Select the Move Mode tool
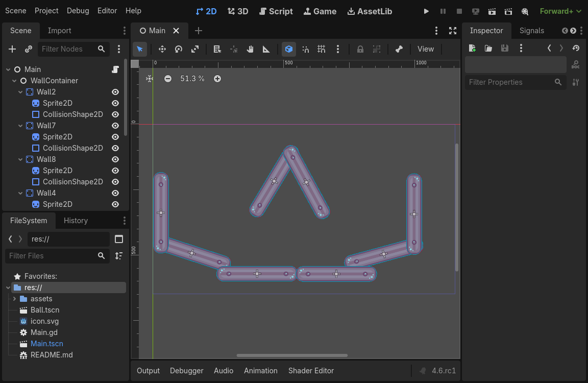This screenshot has height=383, width=588. tap(162, 49)
